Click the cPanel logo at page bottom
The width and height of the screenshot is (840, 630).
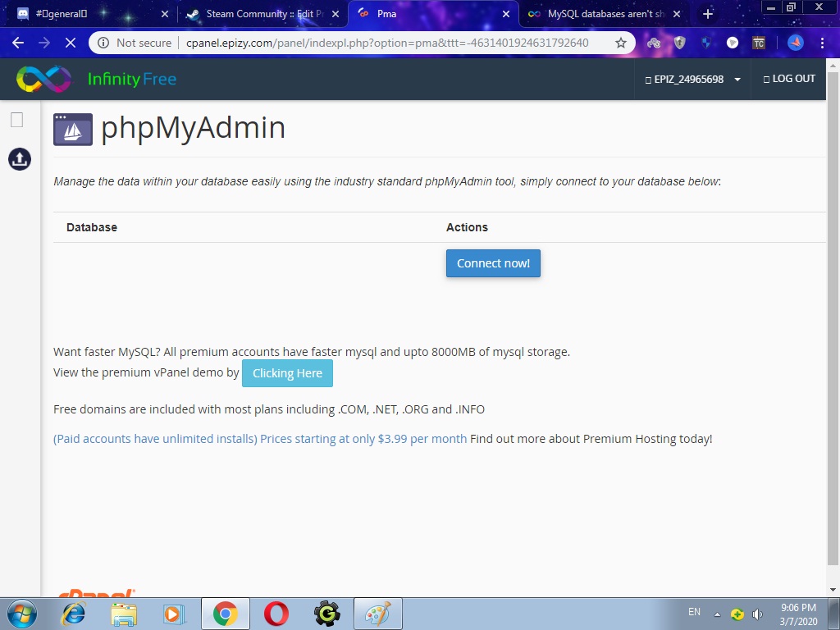click(96, 593)
